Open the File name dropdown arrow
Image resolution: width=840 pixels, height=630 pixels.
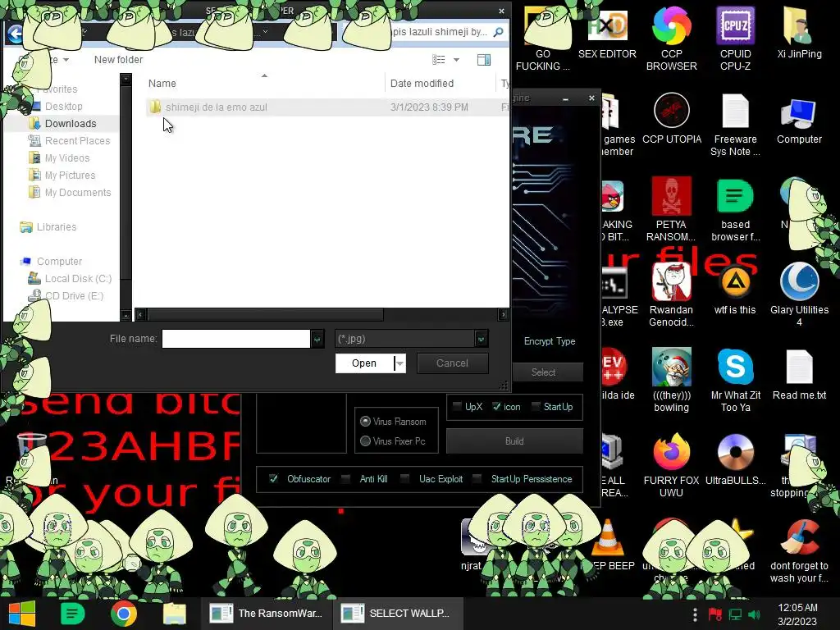pos(317,339)
